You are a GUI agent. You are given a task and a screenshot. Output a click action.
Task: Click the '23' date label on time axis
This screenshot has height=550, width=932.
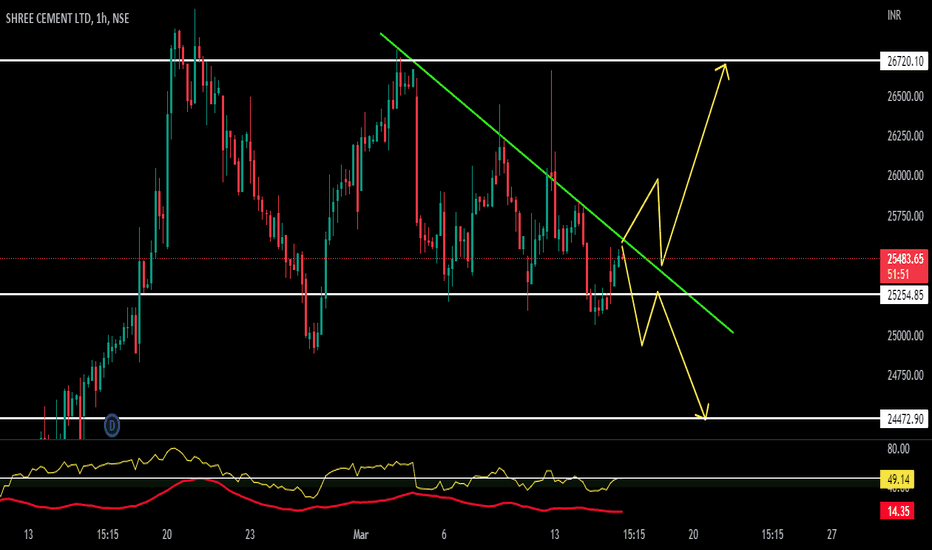click(250, 535)
